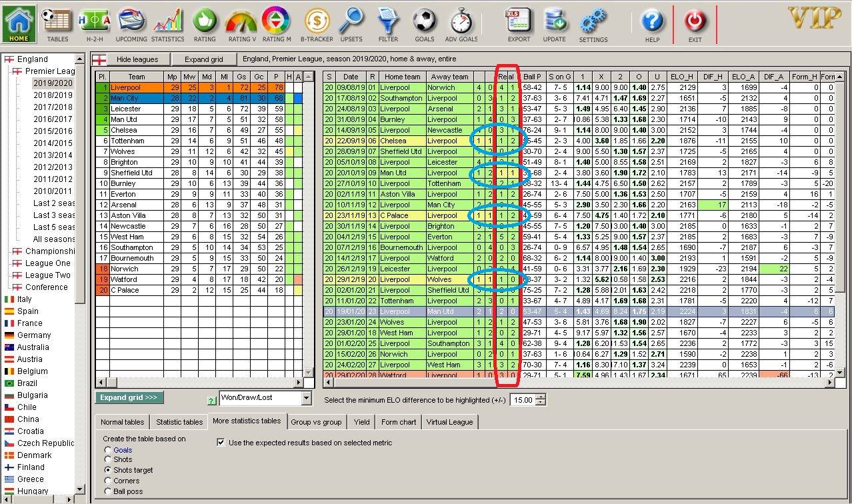Open the Rating M icon

[x=277, y=25]
